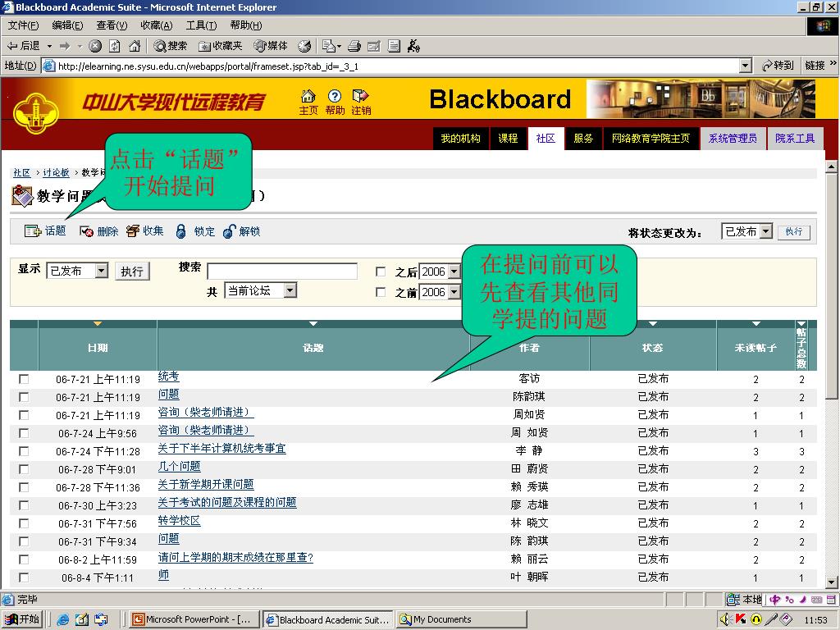Open the 转学校区 thread link
Image resolution: width=840 pixels, height=630 pixels.
(x=180, y=521)
